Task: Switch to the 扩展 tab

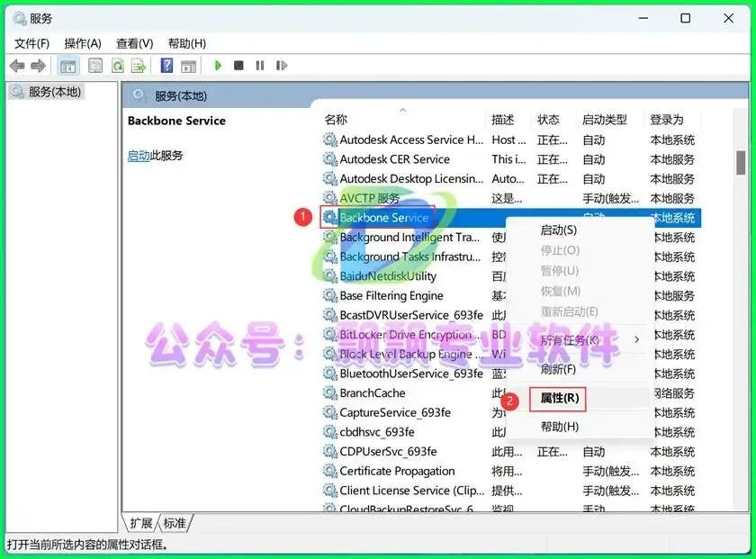Action: 141,523
